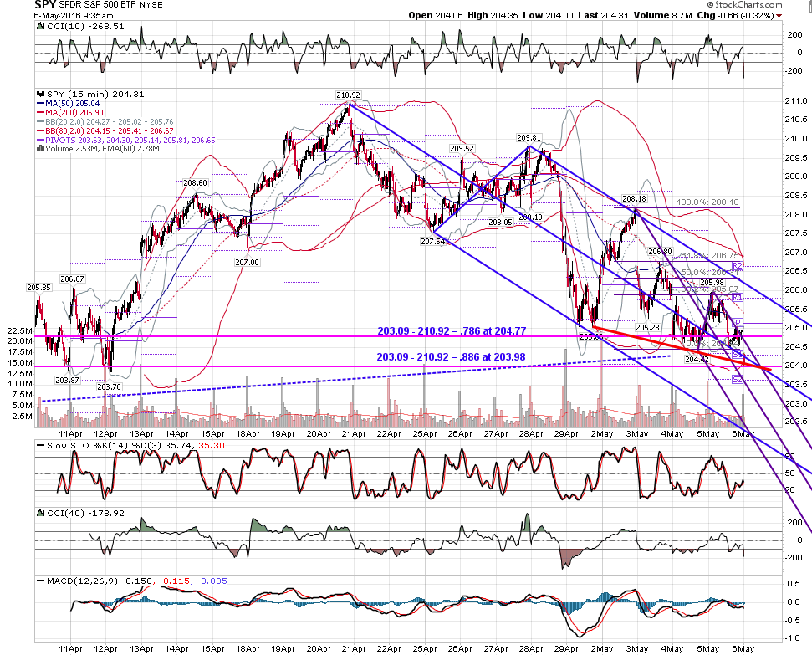Click the red down arrow after Chg

click(779, 16)
